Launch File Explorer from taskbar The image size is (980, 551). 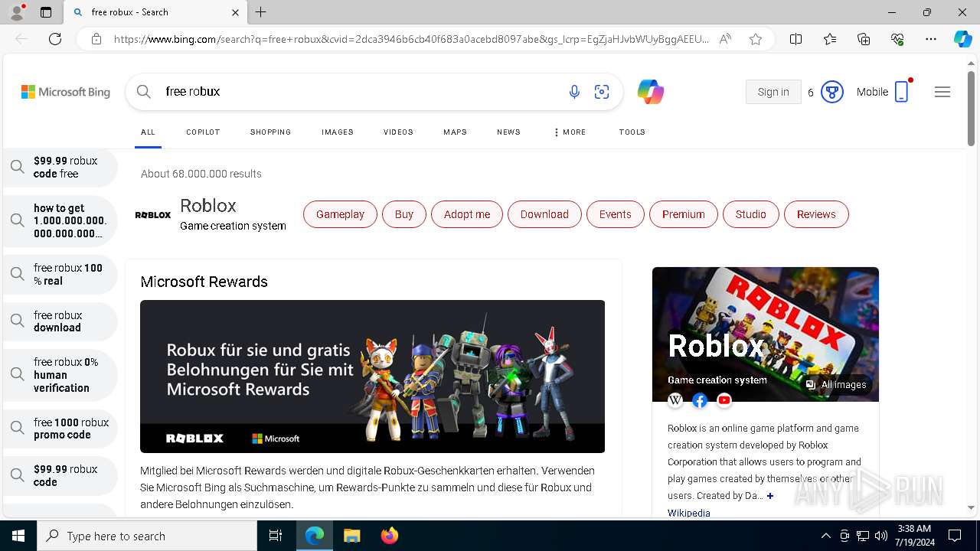pos(351,536)
